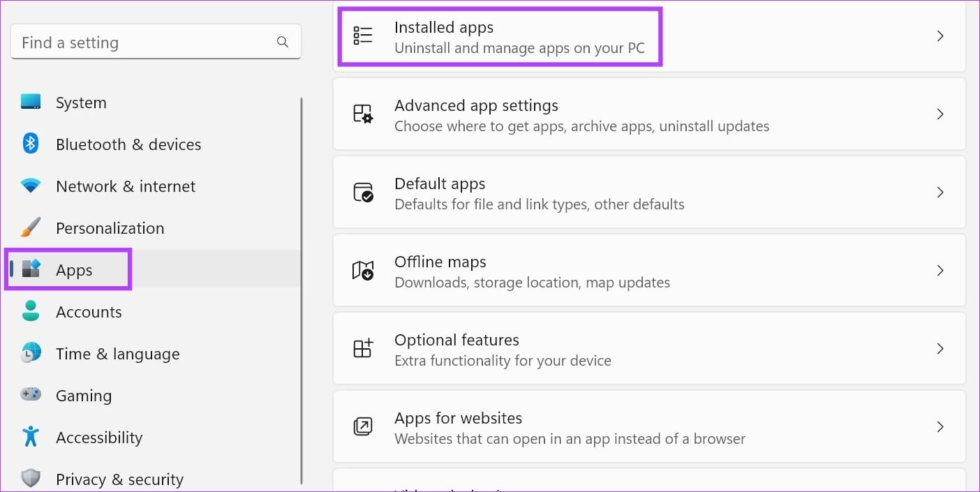Click the chevron on Default apps row
This screenshot has width=980, height=492.
(940, 192)
